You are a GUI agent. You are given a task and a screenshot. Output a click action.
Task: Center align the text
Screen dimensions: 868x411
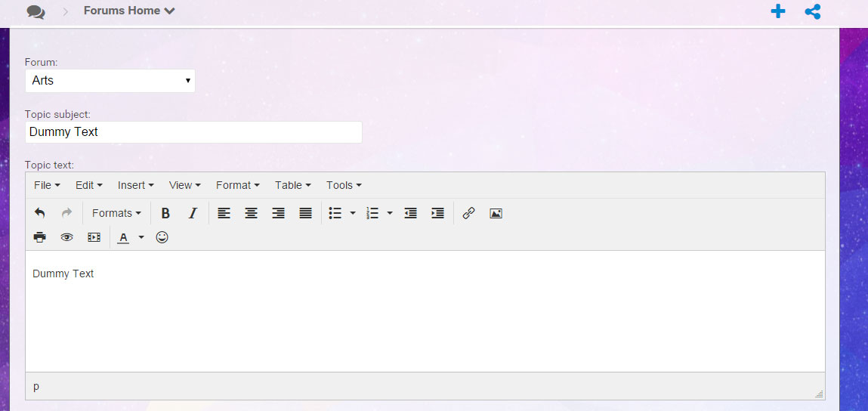coord(252,213)
